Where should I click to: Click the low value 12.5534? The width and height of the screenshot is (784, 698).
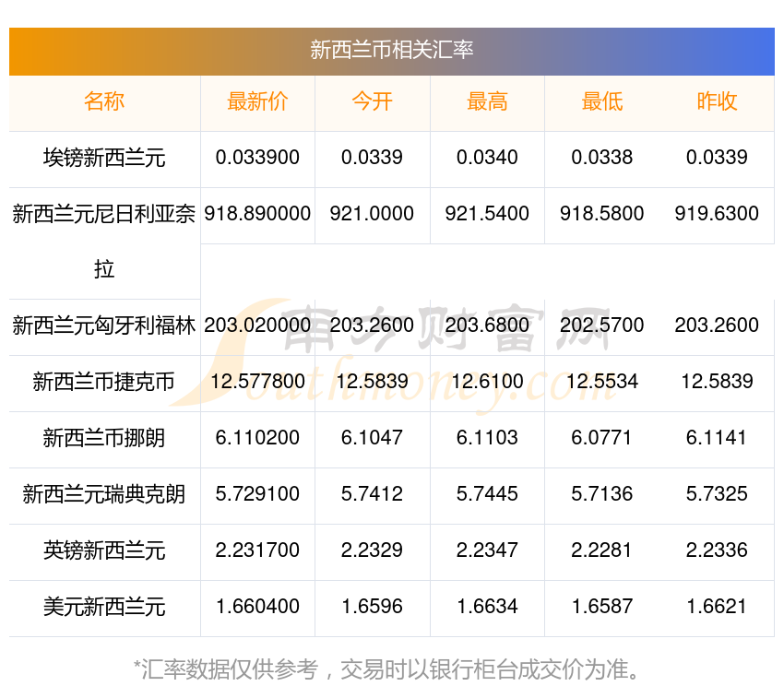[x=602, y=382]
